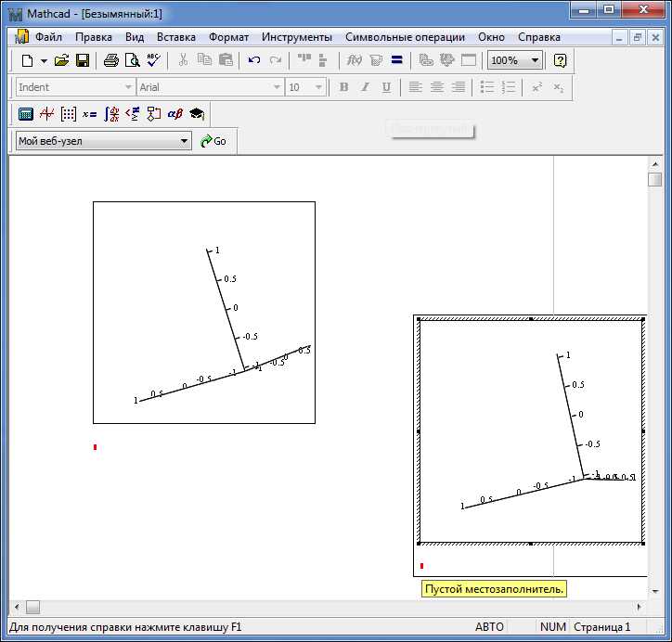
Task: Click the Save document icon
Action: [x=83, y=60]
